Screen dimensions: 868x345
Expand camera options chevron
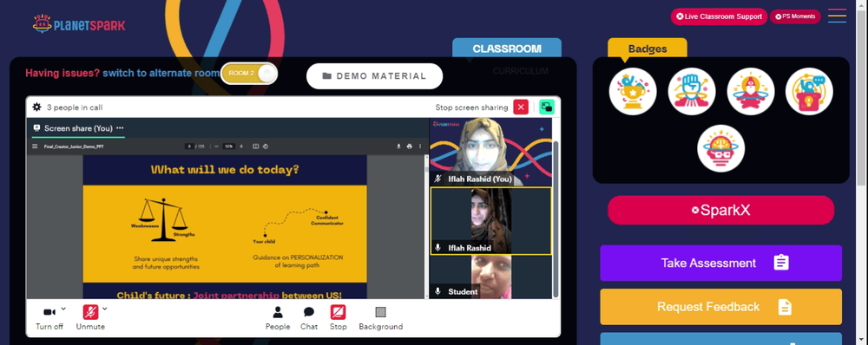[x=63, y=309]
